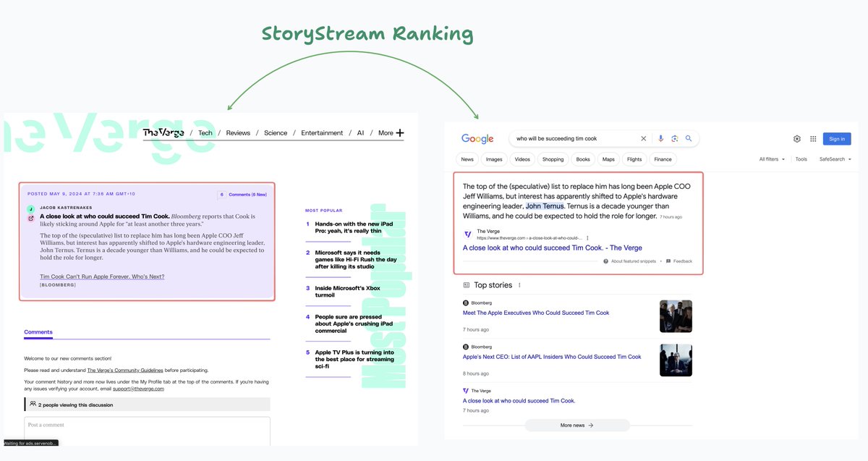The height and width of the screenshot is (461, 868).
Task: Open Tech section in Verge nav
Action: pos(205,133)
